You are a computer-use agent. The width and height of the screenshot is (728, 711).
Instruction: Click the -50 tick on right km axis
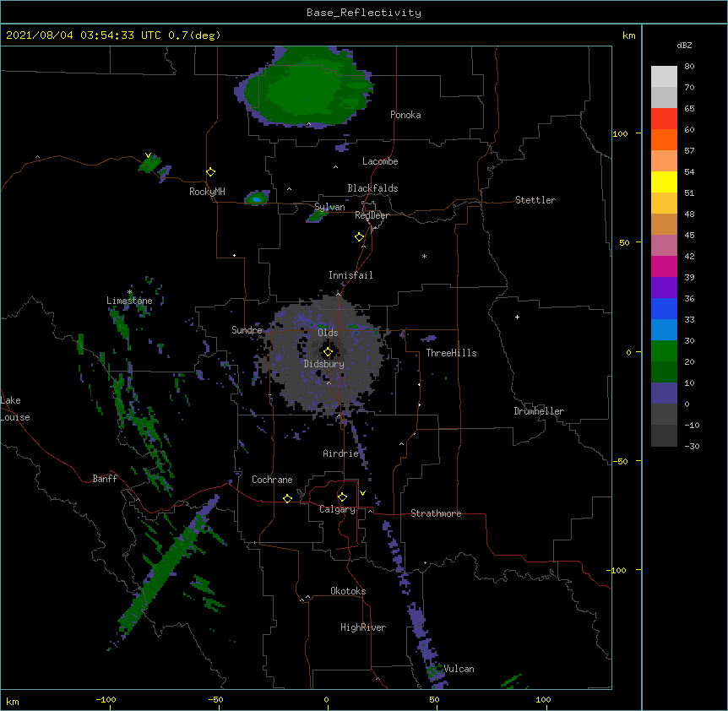click(620, 461)
